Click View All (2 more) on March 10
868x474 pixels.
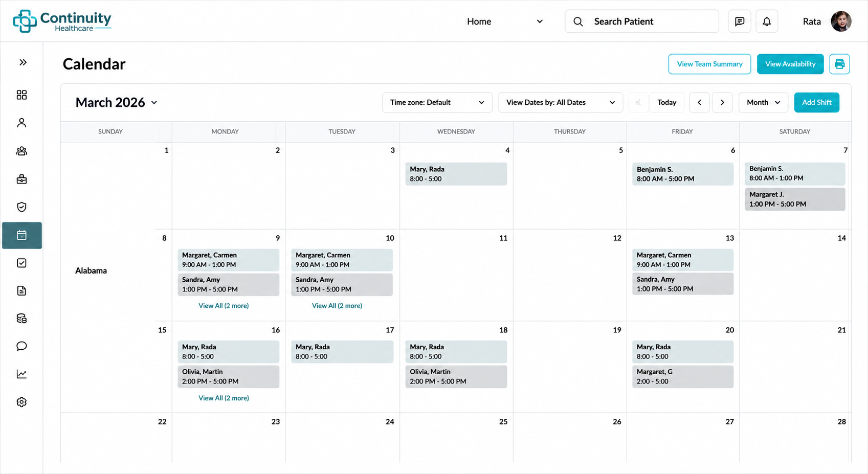coord(337,306)
